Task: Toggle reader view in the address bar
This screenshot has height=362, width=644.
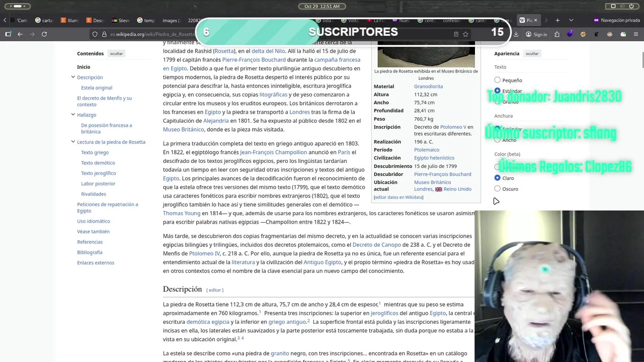Action: point(456,34)
